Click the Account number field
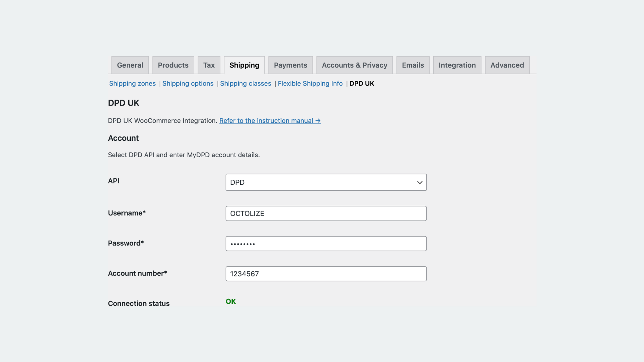 tap(326, 273)
